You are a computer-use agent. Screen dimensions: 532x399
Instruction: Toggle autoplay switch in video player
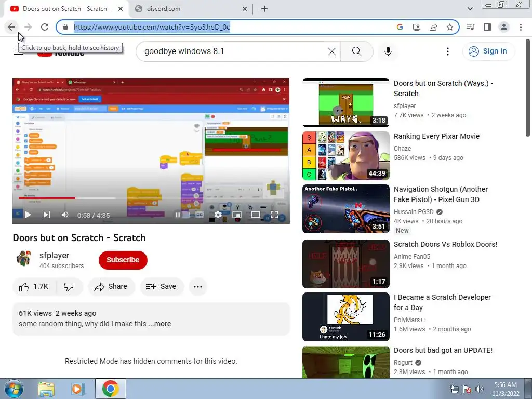pyautogui.click(x=182, y=215)
